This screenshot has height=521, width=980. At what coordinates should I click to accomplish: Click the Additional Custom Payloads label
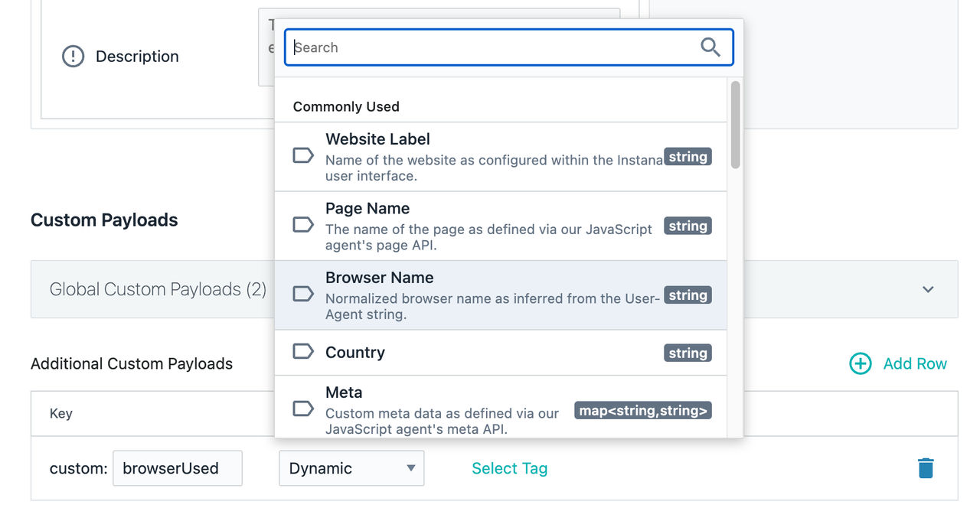(132, 363)
